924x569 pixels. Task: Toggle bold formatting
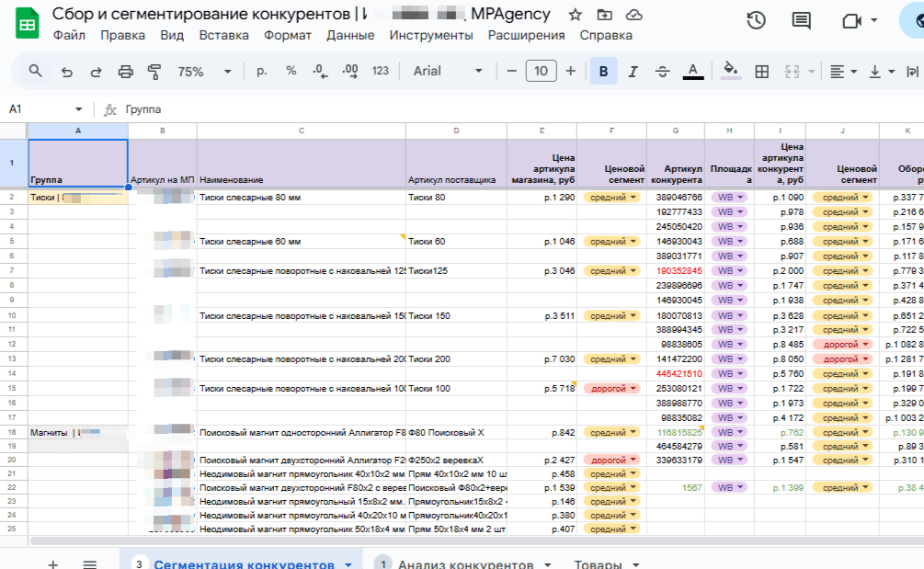[603, 72]
